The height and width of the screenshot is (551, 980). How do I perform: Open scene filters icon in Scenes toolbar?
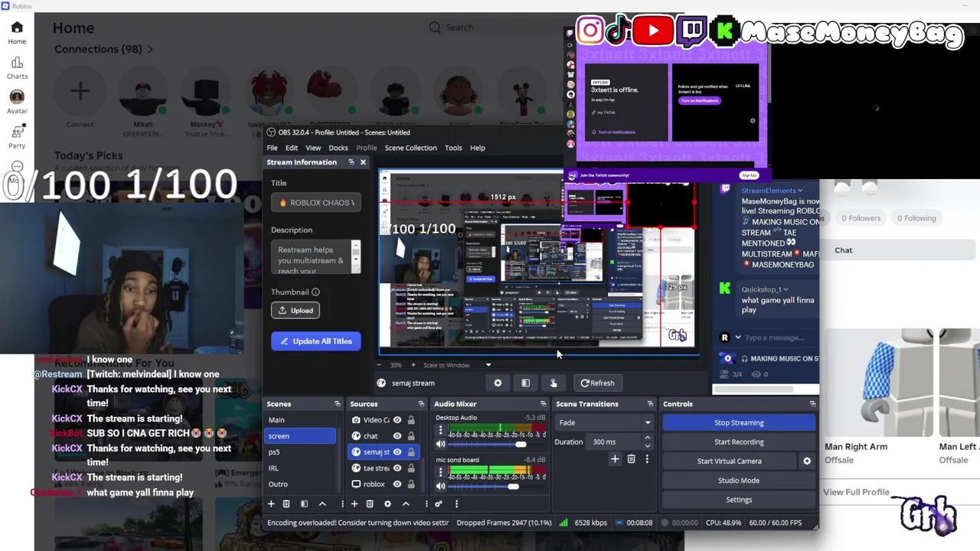pos(304,504)
